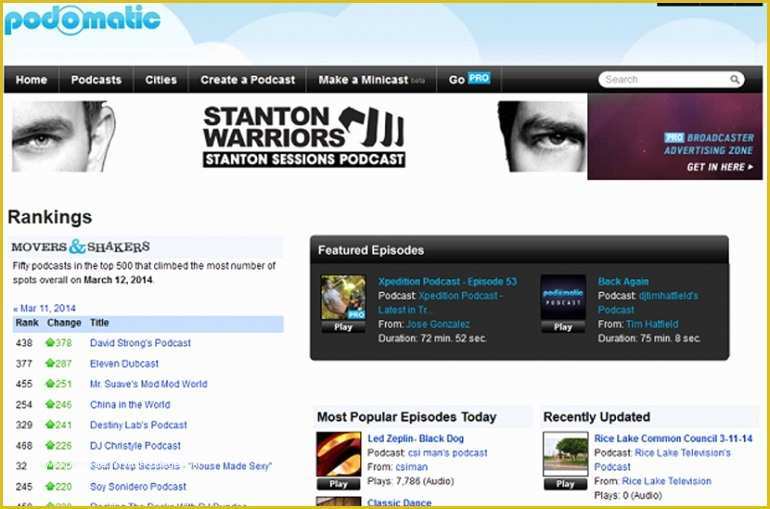Screen dimensions: 770x509
Task: Open Soy Sonidero Podcast
Action: pos(138,486)
